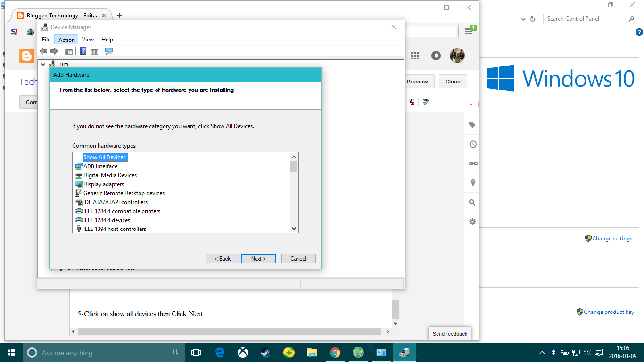The image size is (644, 362).
Task: Toggle the Show/Hide Console Tree icon
Action: click(x=69, y=51)
